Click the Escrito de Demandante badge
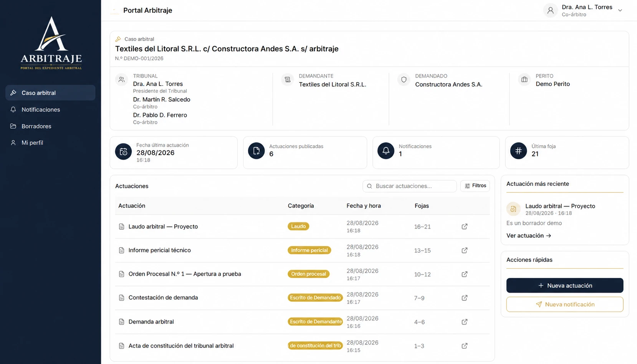The height and width of the screenshot is (364, 637). coord(316,322)
